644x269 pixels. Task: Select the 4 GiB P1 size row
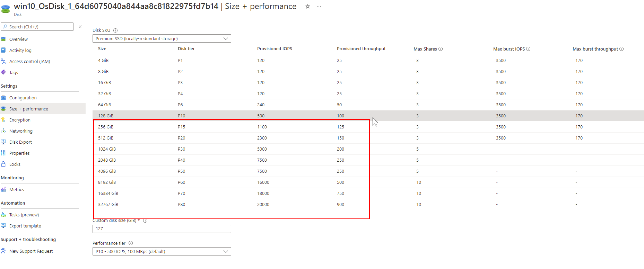(x=368, y=60)
